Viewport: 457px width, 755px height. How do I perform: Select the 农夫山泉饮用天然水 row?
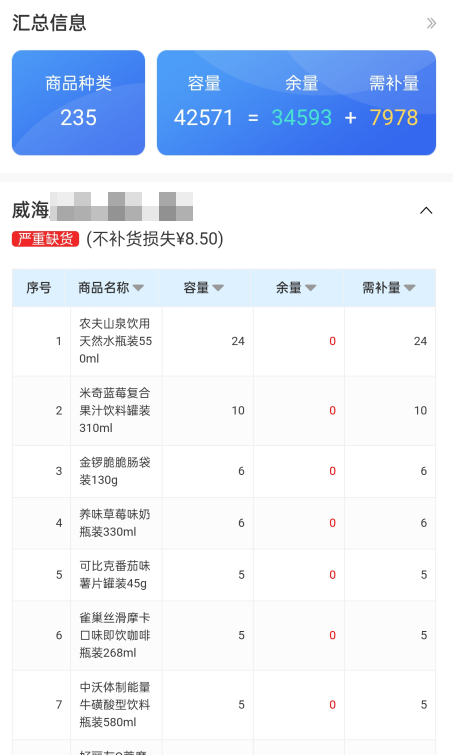(x=224, y=341)
